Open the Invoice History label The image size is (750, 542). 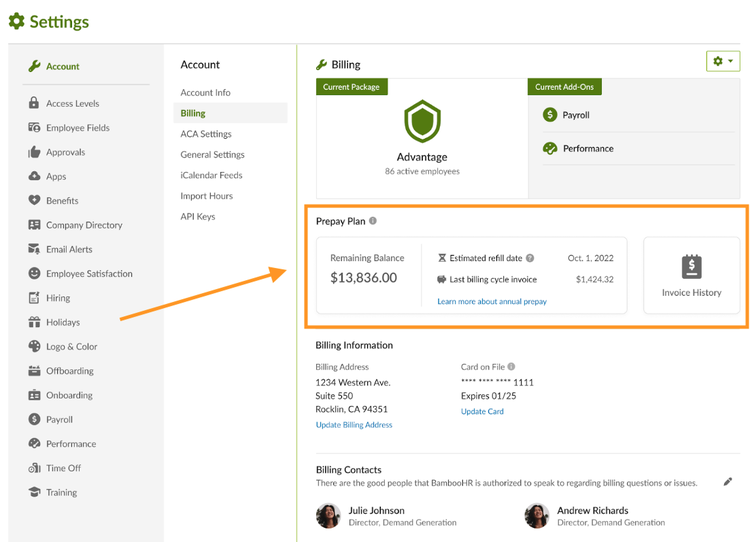(x=691, y=292)
